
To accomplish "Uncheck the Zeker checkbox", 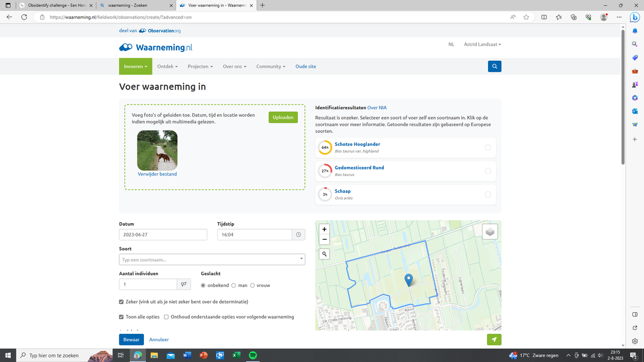I will (121, 302).
